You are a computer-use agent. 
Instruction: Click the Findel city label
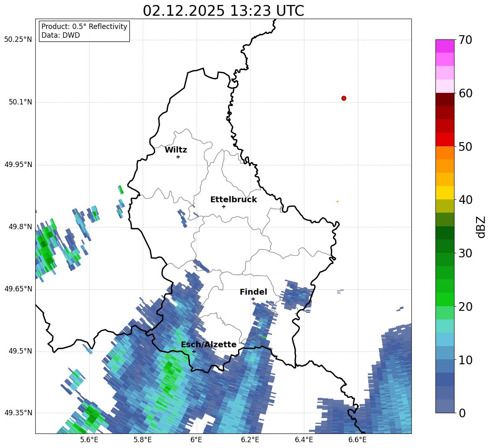(x=253, y=292)
